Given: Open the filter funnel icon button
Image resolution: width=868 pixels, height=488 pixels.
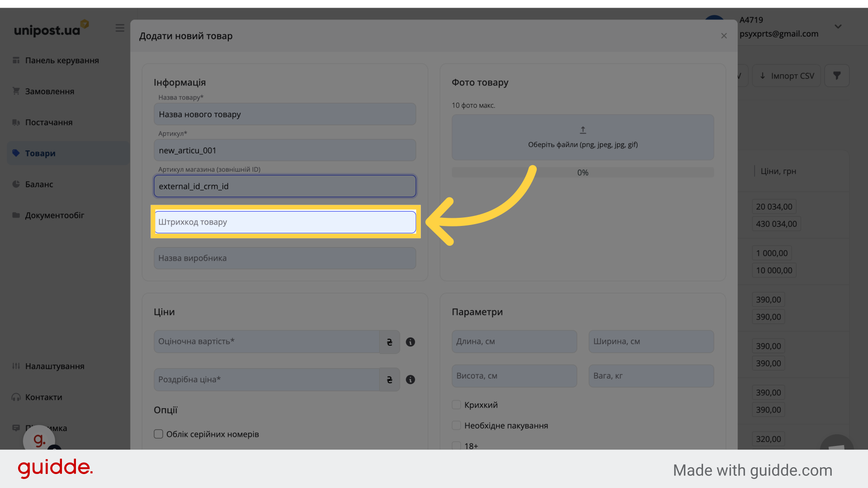Looking at the screenshot, I should click(x=837, y=75).
